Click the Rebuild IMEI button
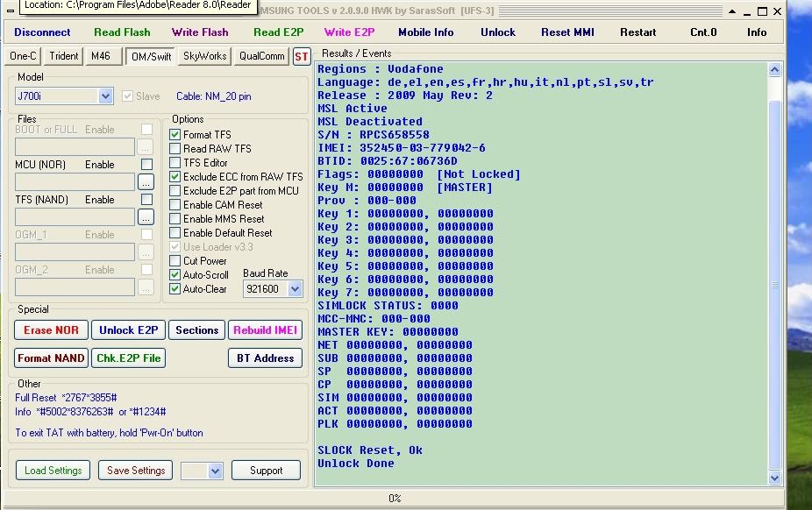 (x=265, y=330)
